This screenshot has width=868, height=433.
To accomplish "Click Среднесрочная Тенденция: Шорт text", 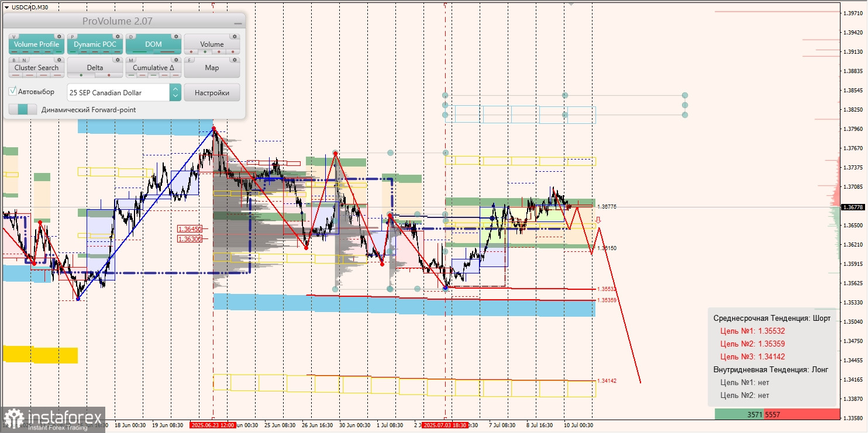I will [772, 318].
